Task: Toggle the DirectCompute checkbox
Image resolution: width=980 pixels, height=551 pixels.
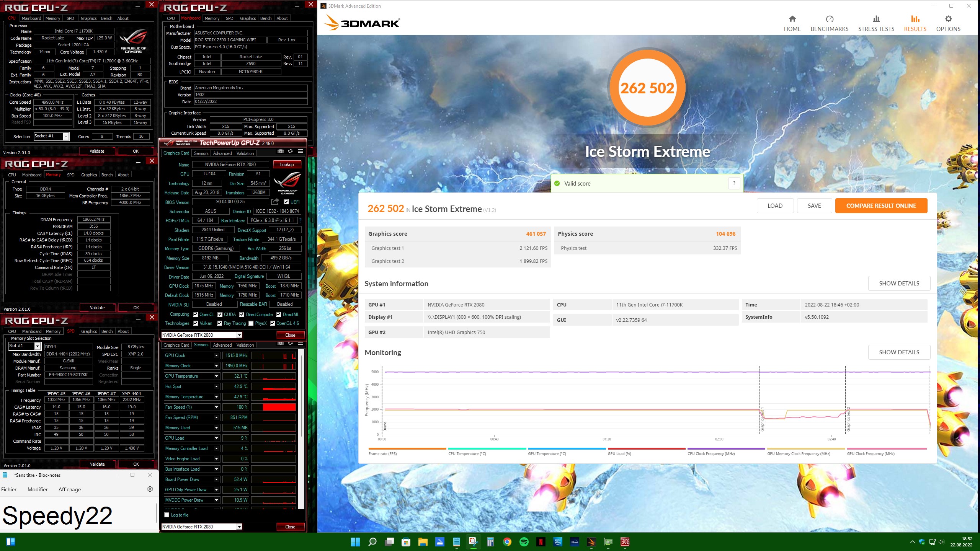Action: click(x=242, y=315)
